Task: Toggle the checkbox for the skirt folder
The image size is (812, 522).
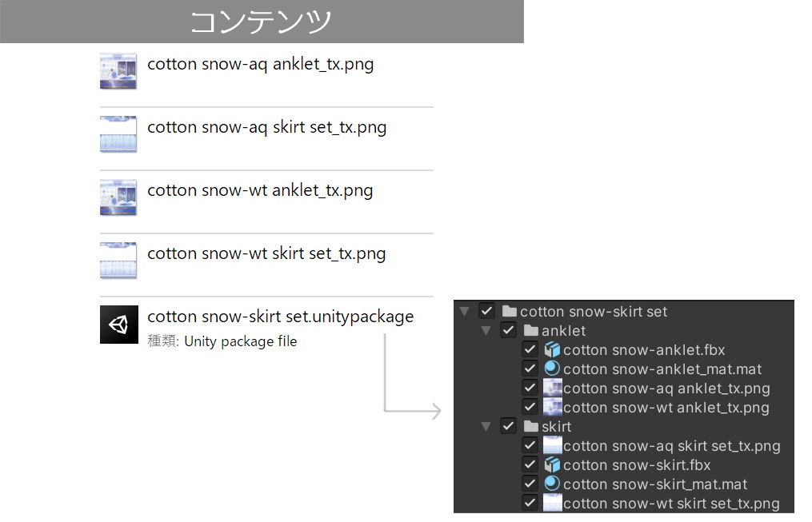Action: point(508,427)
